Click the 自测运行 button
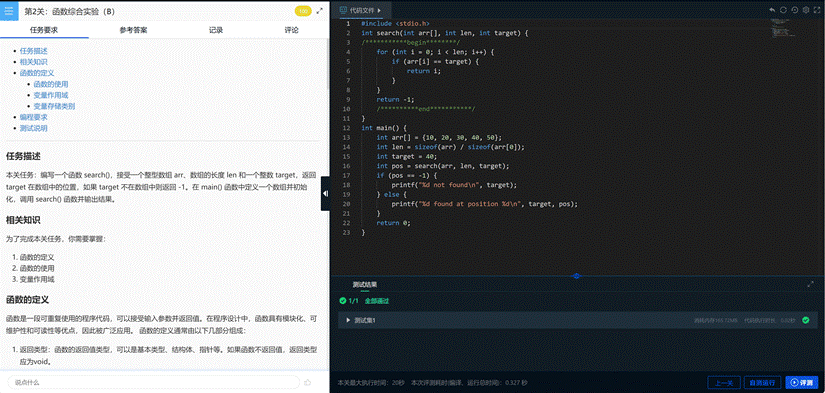Screen dimensions: 825x393 click(x=762, y=382)
